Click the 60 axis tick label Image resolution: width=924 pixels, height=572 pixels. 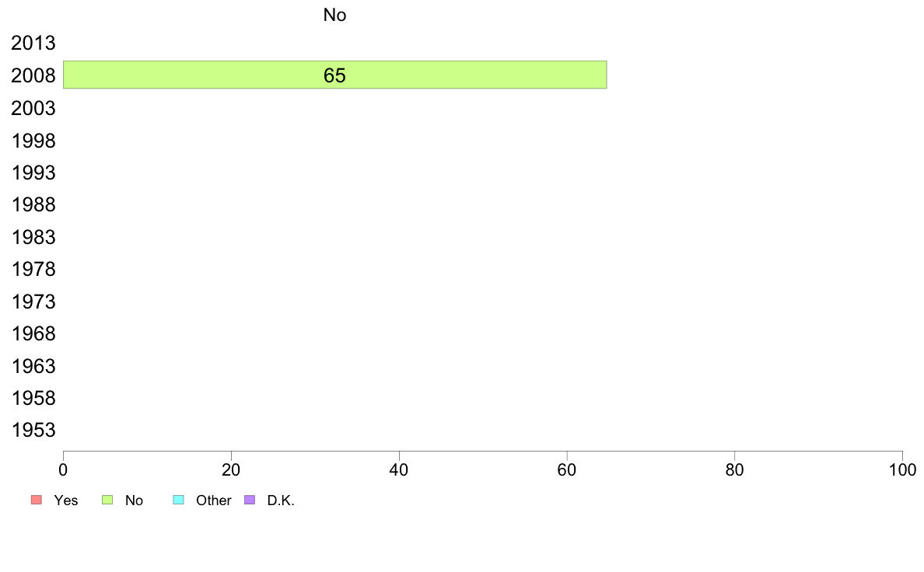567,469
